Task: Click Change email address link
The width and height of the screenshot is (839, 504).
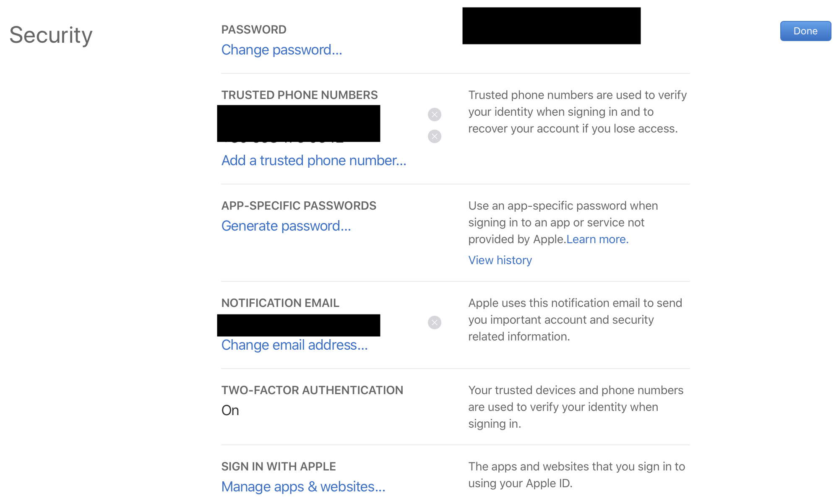Action: [294, 345]
